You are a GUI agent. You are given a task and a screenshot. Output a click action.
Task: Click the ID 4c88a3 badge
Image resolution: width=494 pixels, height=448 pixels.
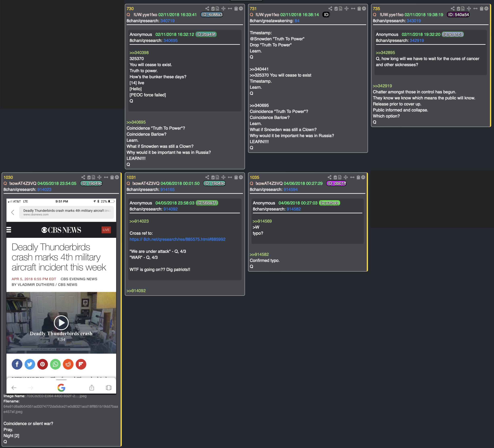[x=212, y=15]
